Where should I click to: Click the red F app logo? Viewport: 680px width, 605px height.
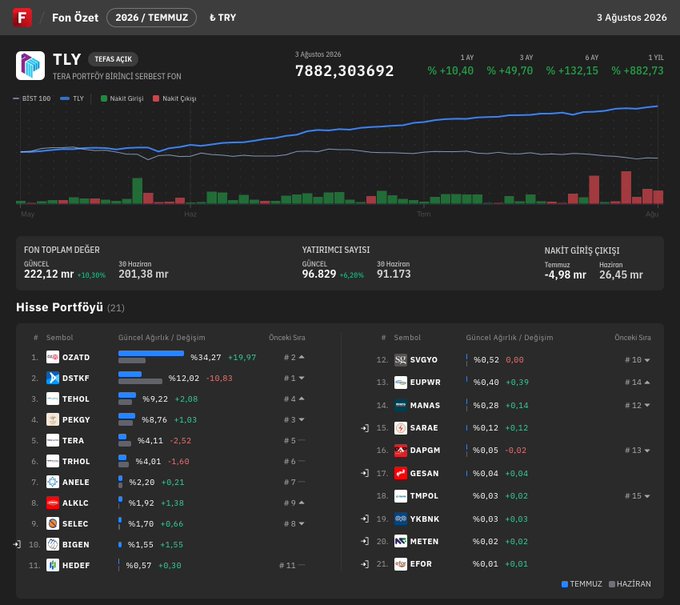(22, 17)
